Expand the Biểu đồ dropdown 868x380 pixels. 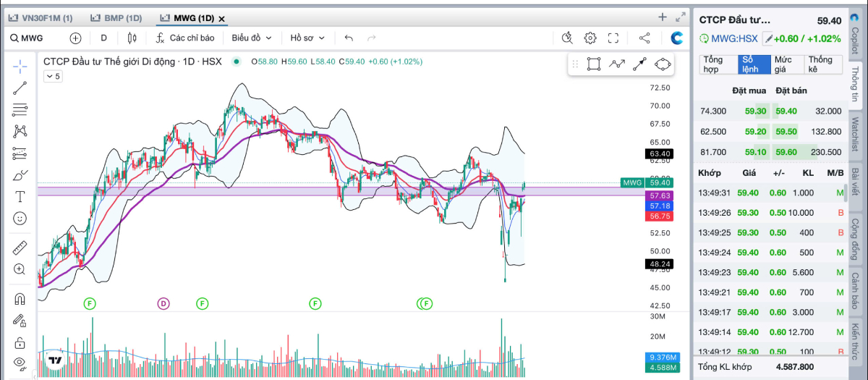(252, 38)
